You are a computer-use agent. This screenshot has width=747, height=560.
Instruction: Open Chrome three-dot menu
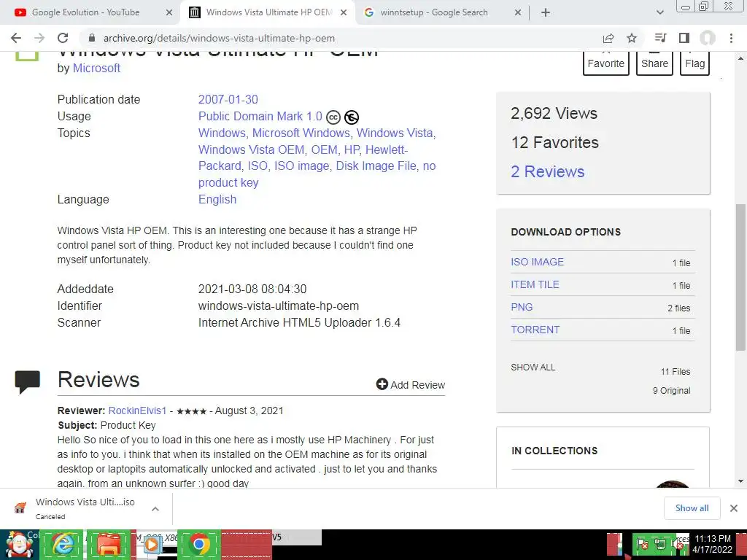731,38
